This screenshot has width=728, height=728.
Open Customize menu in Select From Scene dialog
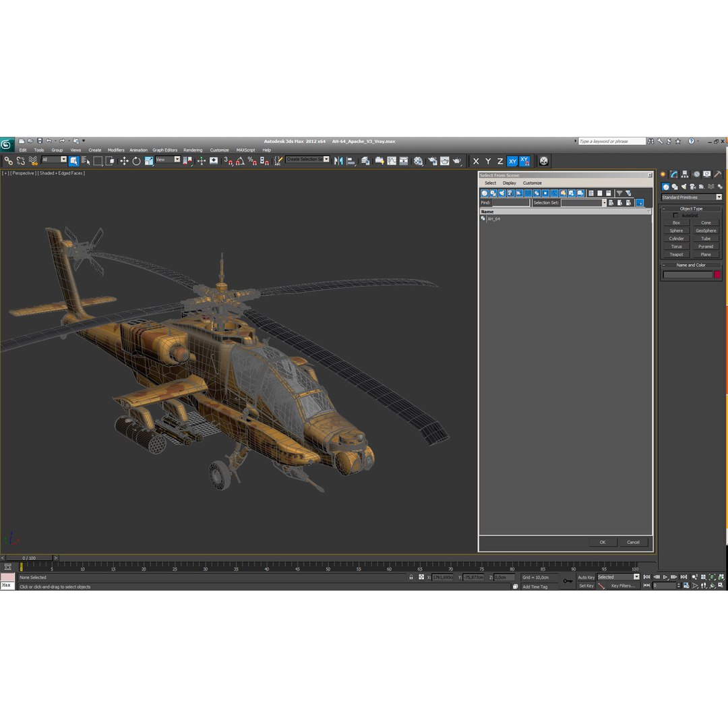pyautogui.click(x=532, y=183)
